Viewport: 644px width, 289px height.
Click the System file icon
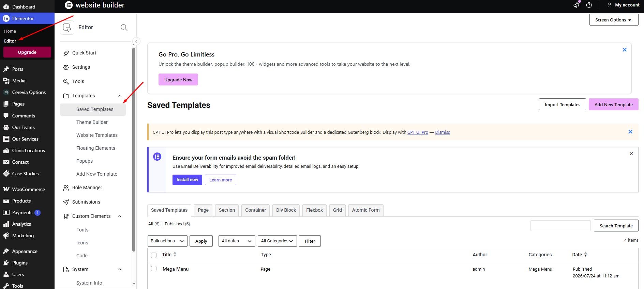click(66, 270)
